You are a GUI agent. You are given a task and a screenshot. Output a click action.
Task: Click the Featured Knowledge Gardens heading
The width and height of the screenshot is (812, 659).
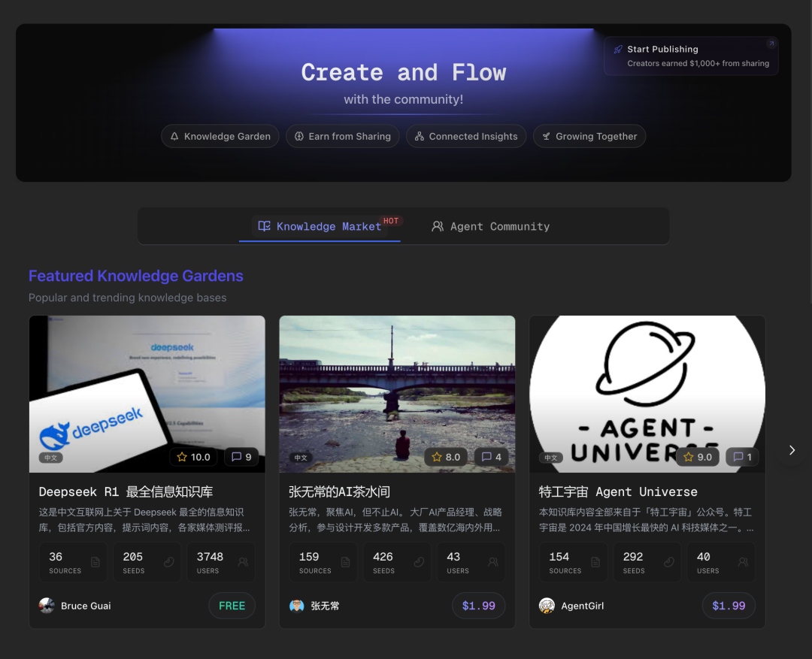(135, 276)
